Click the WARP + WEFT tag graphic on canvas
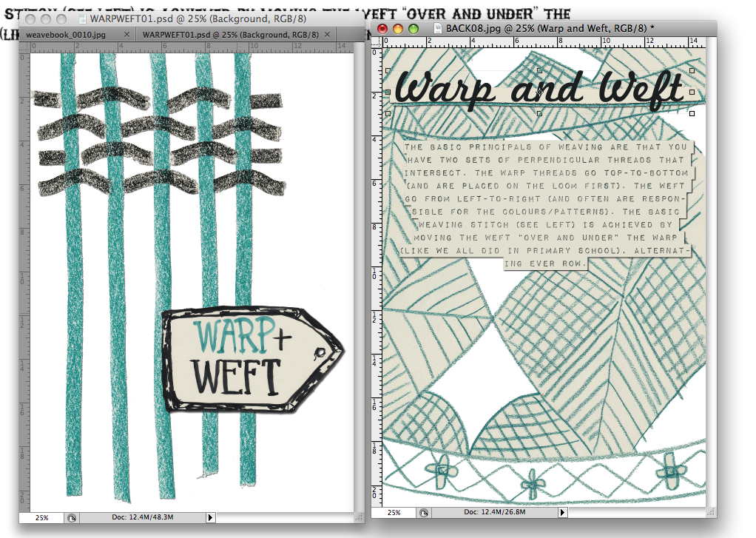Screen dimensions: 756x538 click(252, 359)
